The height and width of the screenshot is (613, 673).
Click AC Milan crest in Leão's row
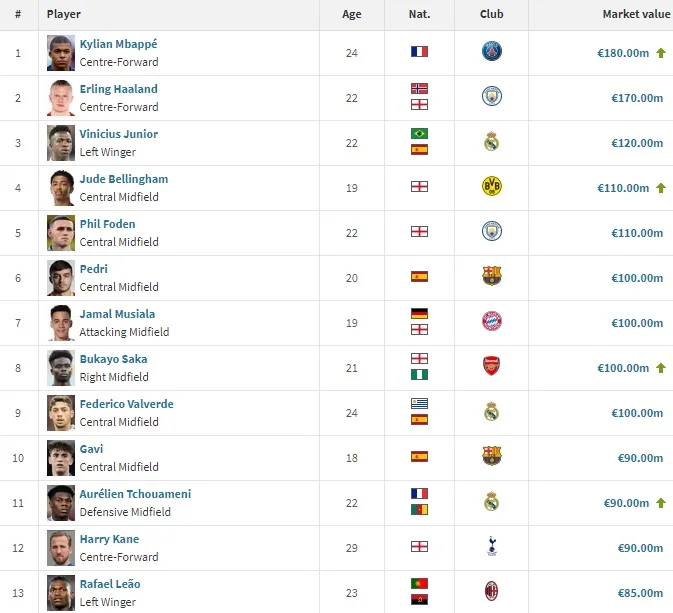[x=491, y=591]
